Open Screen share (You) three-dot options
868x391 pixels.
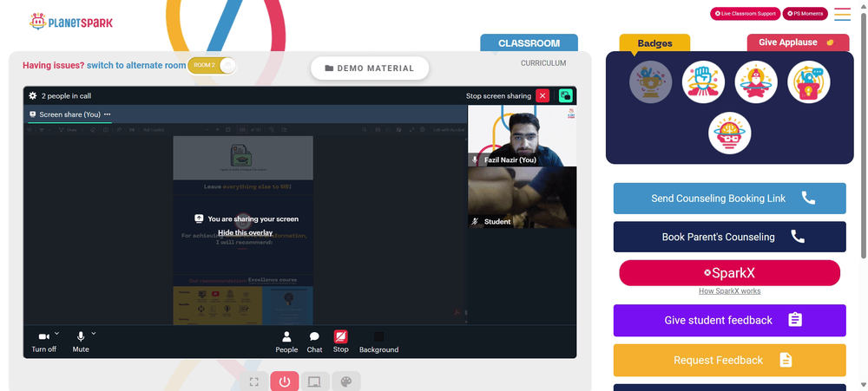tap(108, 114)
